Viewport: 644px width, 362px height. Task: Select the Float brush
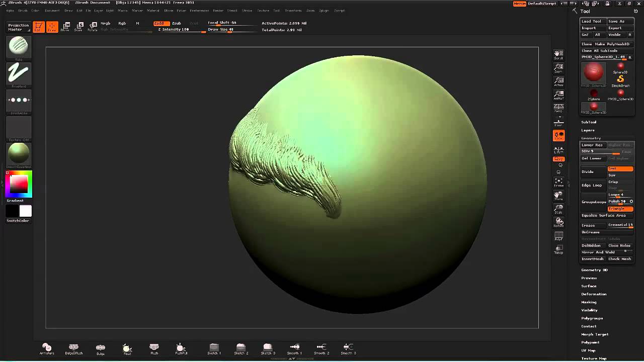click(x=127, y=349)
